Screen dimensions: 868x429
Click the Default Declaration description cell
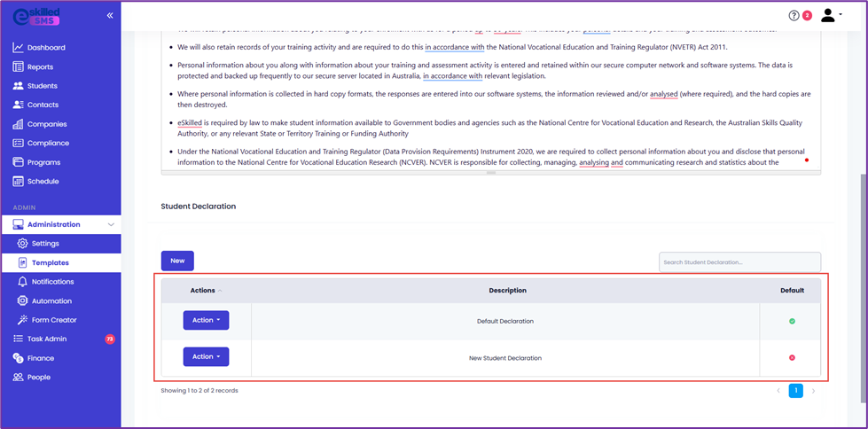click(505, 321)
